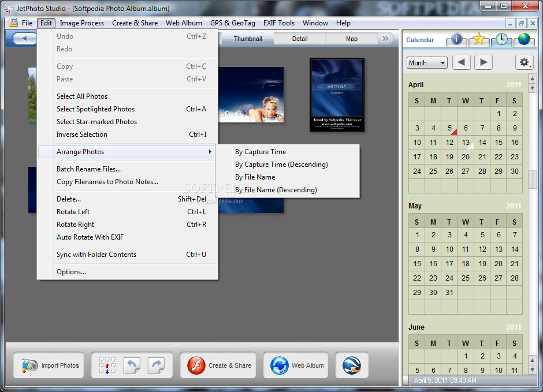The height and width of the screenshot is (392, 543).
Task: Select April 13 in the calendar
Action: click(466, 143)
